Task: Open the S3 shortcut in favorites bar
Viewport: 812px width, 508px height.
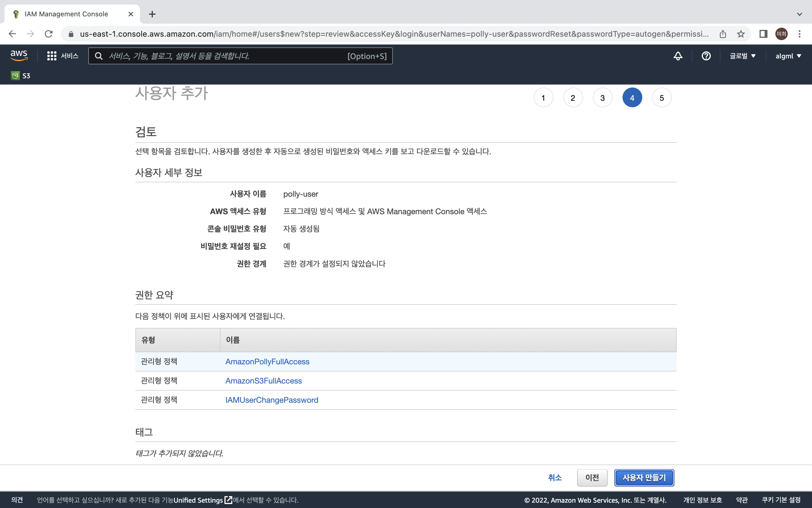Action: 21,76
